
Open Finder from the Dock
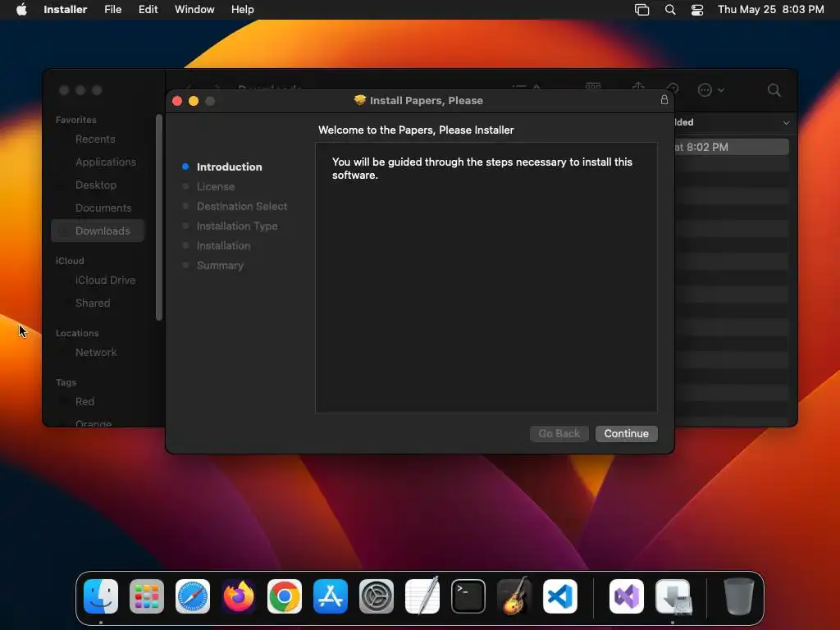click(x=101, y=596)
